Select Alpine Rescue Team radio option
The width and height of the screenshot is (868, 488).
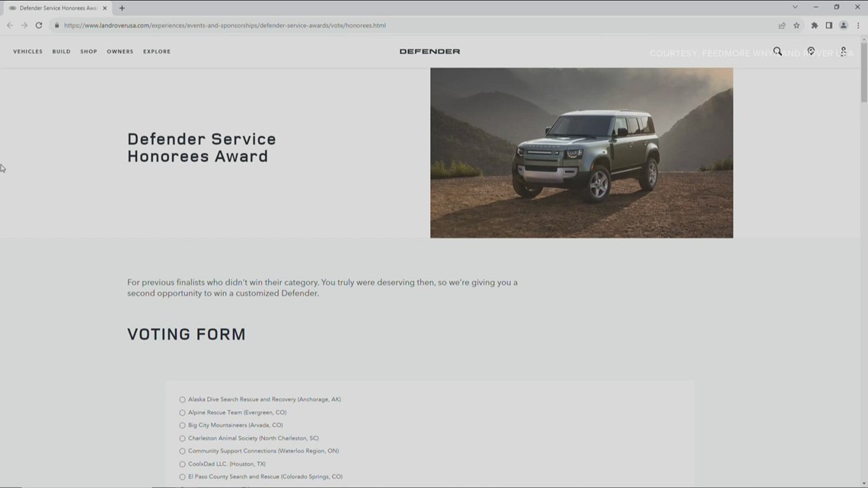tap(182, 413)
